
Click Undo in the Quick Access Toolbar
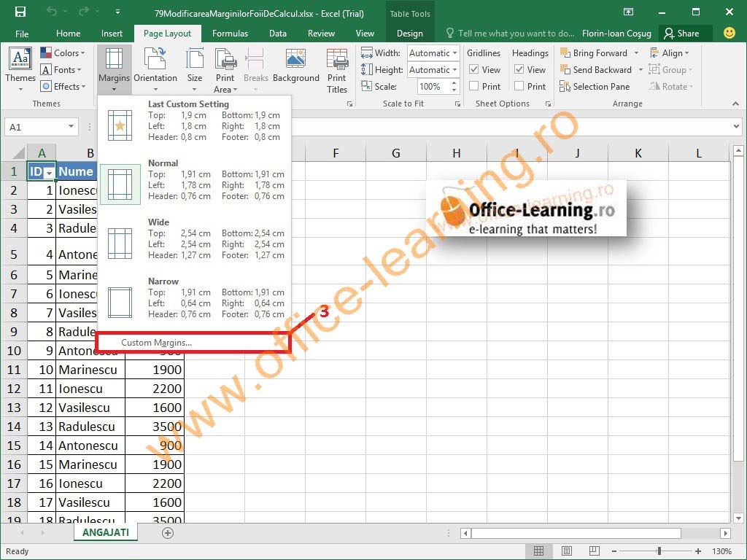[x=52, y=12]
